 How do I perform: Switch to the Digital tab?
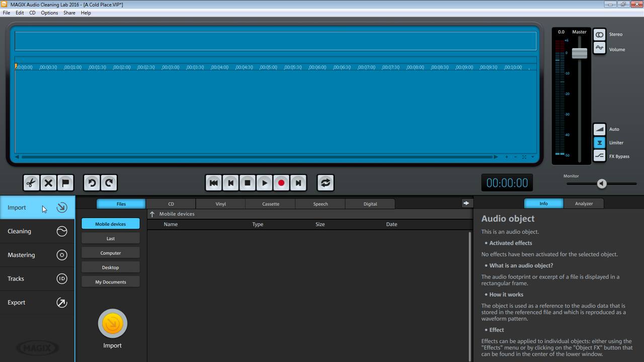coord(370,204)
